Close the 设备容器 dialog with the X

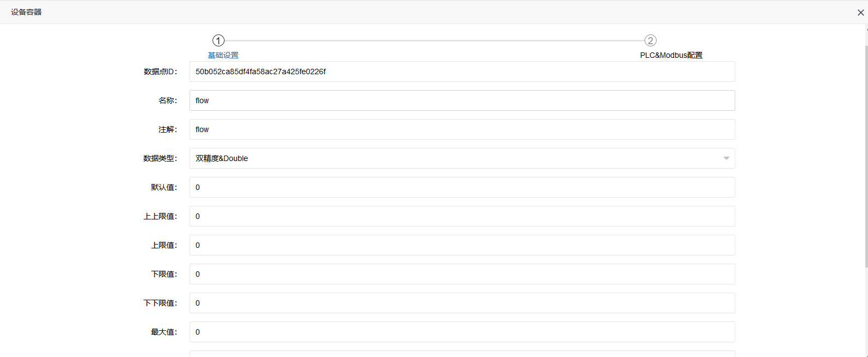click(x=860, y=13)
